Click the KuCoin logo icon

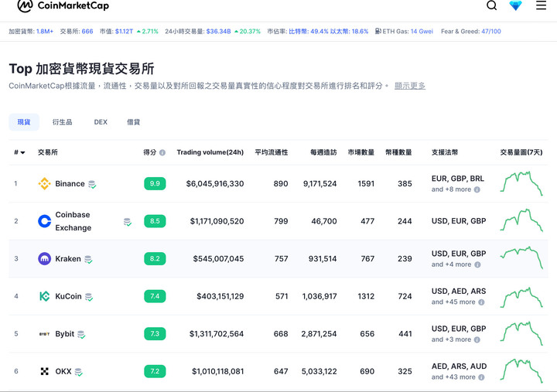(44, 296)
